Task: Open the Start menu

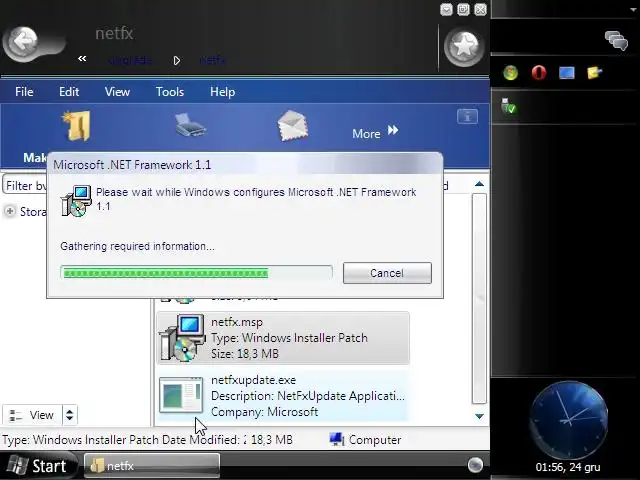Action: [x=39, y=466]
